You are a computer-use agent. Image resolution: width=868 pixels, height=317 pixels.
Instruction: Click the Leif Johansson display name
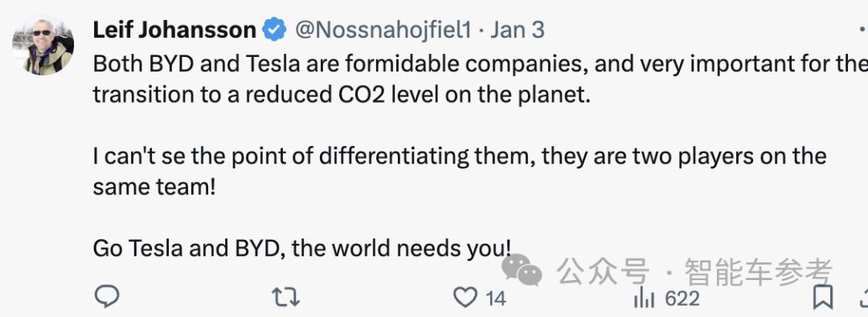point(174,30)
